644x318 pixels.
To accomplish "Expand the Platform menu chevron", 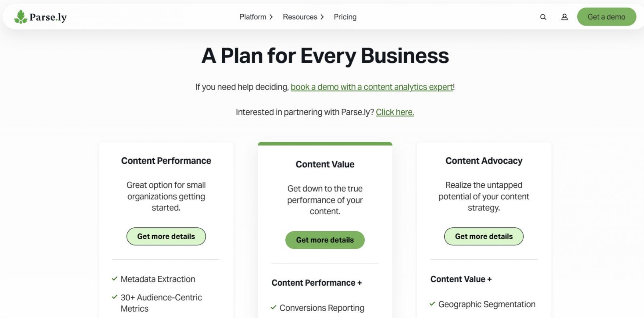I will [x=271, y=17].
